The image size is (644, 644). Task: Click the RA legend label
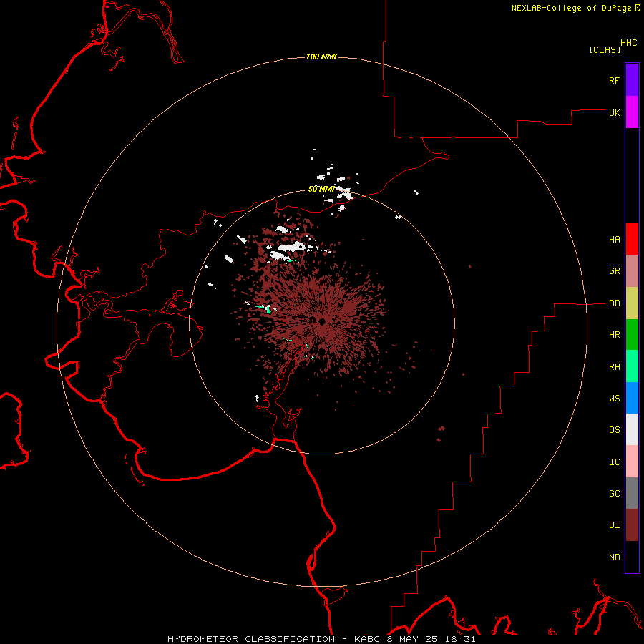[x=614, y=367]
